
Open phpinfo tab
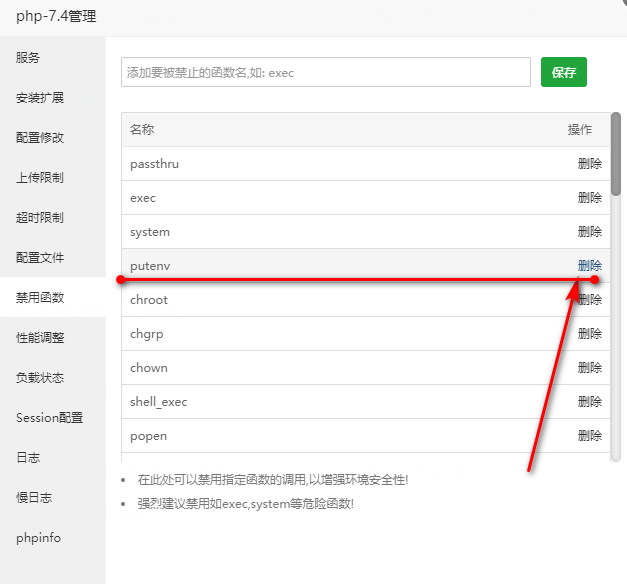coord(38,538)
